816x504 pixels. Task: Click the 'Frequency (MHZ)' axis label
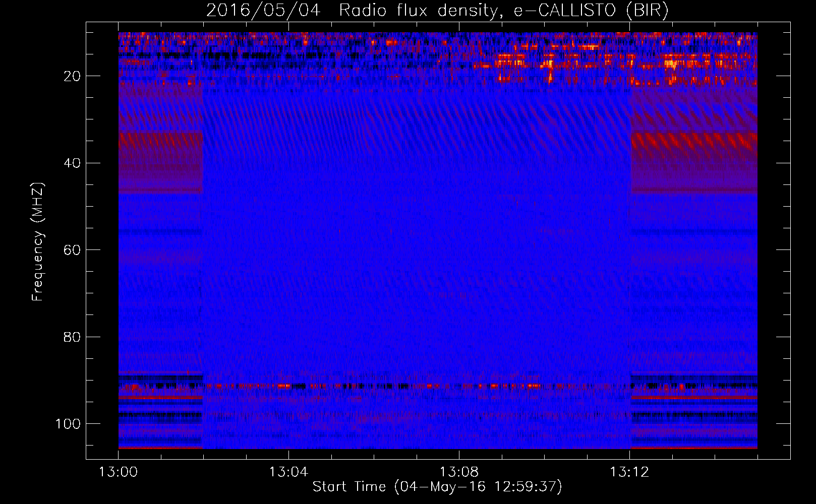38,241
